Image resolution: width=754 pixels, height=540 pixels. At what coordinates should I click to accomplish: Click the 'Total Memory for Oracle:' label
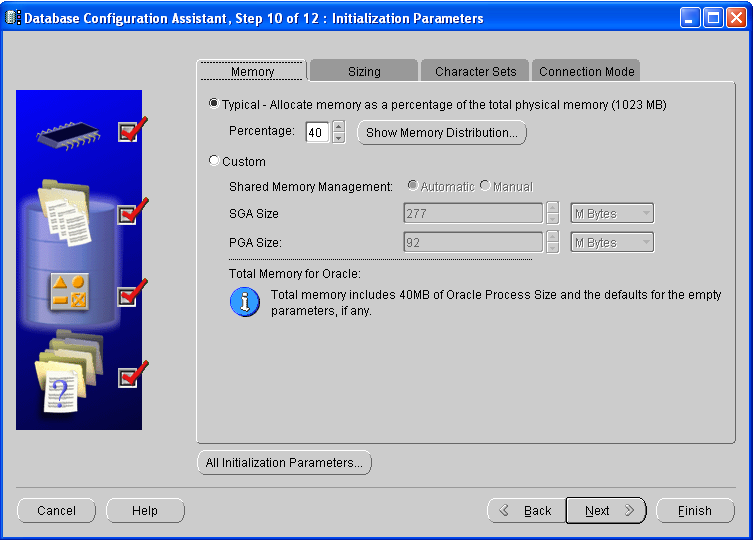(x=295, y=274)
